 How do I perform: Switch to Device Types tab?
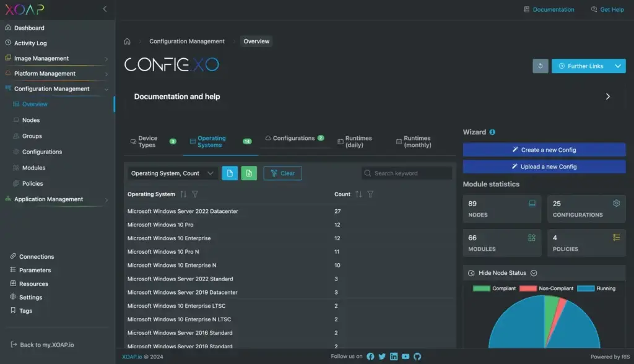[154, 142]
